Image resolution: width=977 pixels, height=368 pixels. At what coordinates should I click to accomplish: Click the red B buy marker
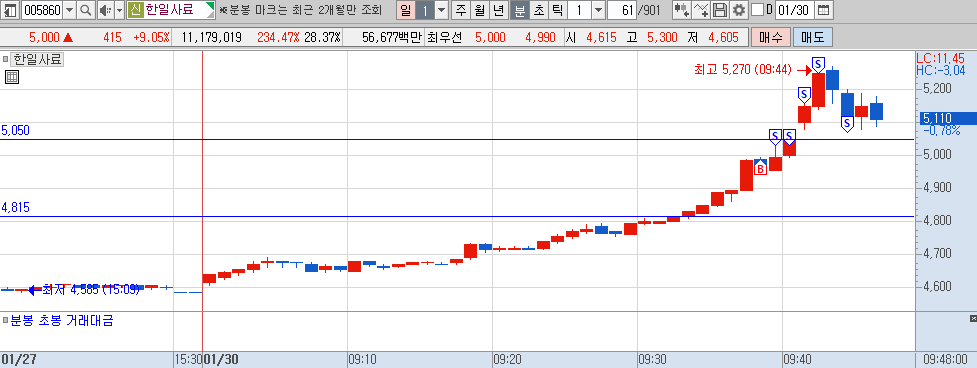coord(760,167)
